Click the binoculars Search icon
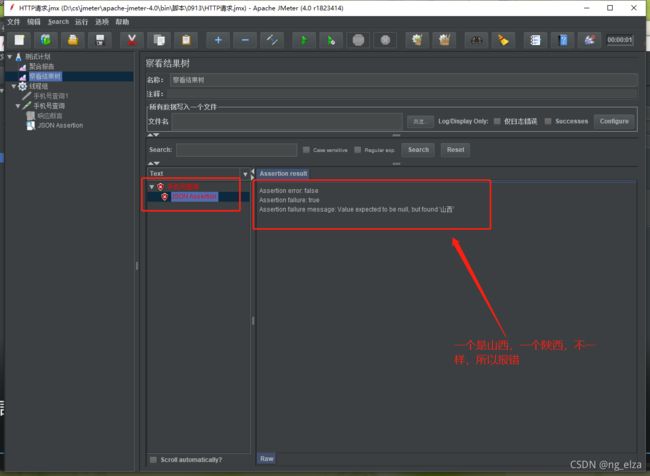 [x=476, y=40]
